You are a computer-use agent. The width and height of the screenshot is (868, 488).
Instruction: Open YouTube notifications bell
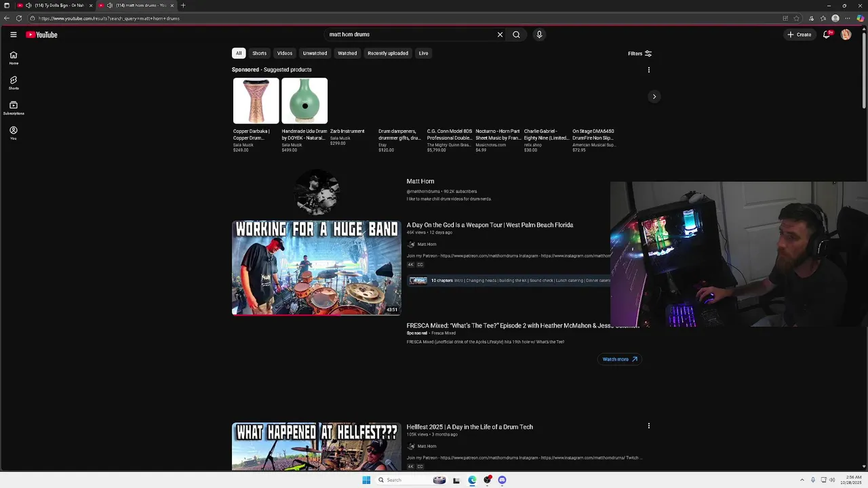point(827,35)
